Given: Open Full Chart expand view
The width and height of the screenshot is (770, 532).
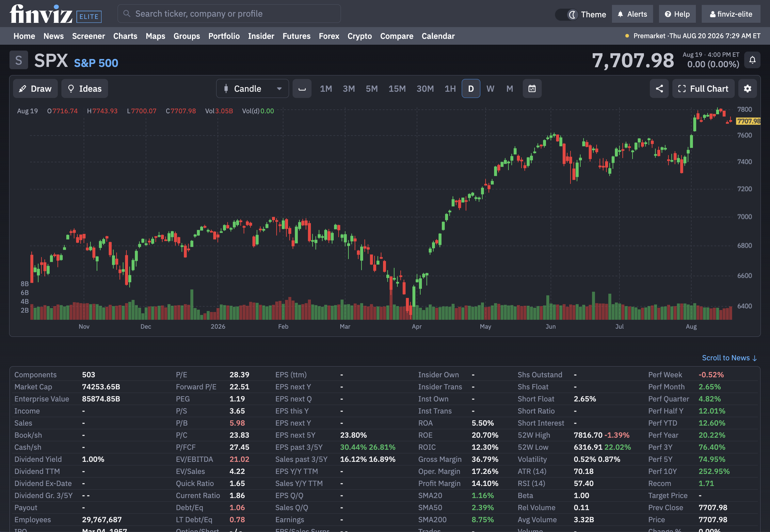Looking at the screenshot, I should click(703, 89).
